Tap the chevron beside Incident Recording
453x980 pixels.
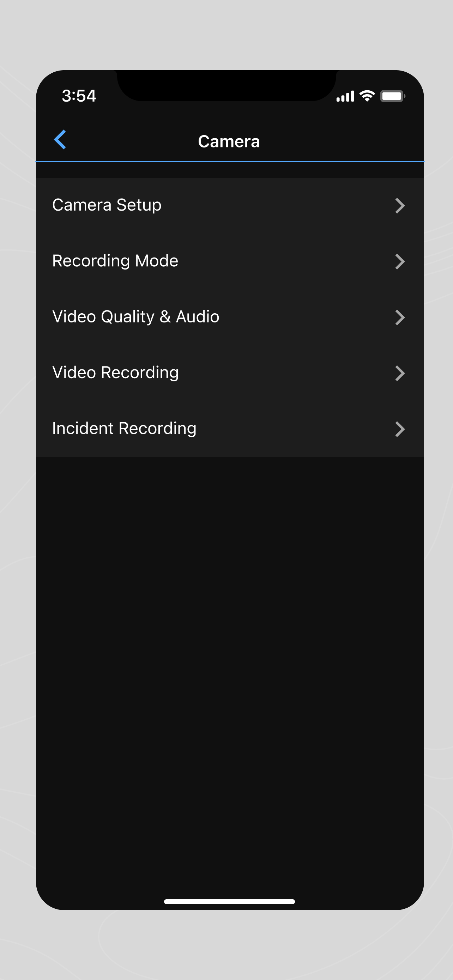[400, 429]
